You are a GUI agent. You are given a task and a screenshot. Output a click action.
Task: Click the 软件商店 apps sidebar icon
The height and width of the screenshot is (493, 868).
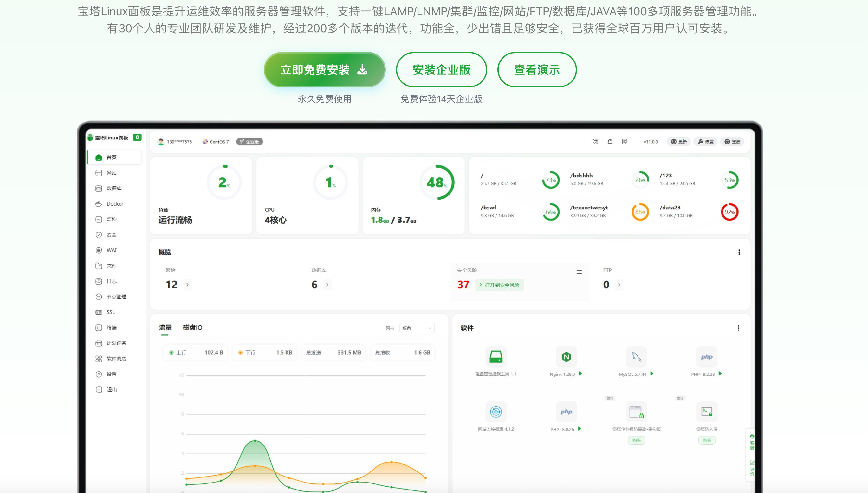point(99,359)
